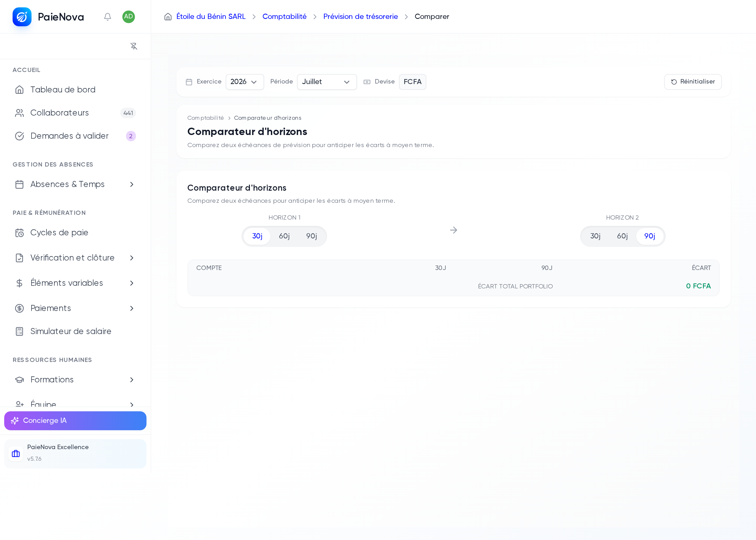This screenshot has height=540, width=756.
Task: Click the Absences & Temps calendar icon
Action: click(x=20, y=184)
